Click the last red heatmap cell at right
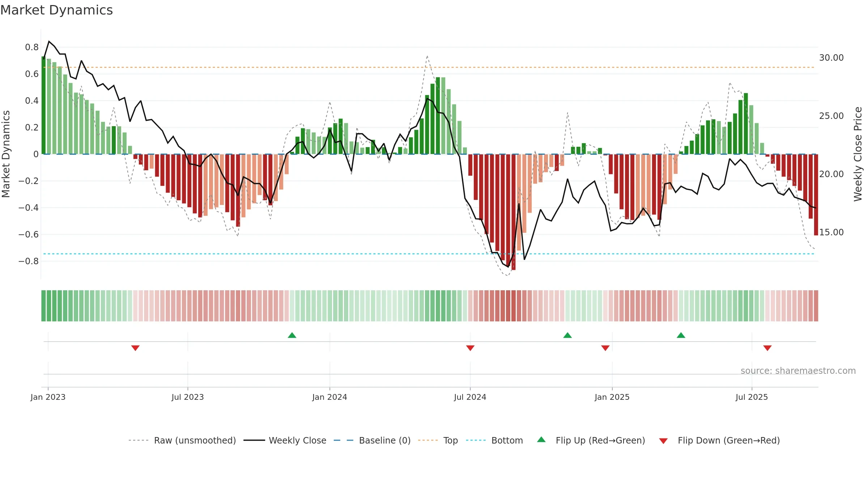 [x=816, y=306]
